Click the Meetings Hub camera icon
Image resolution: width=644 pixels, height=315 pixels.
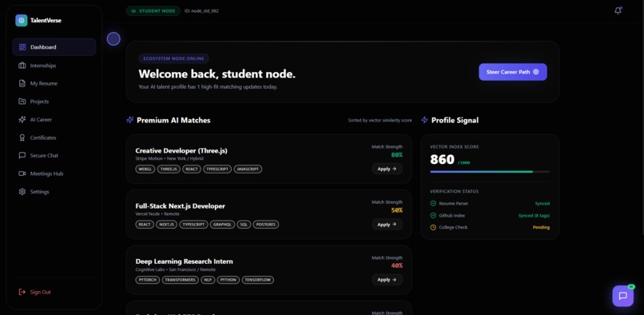coord(22,173)
